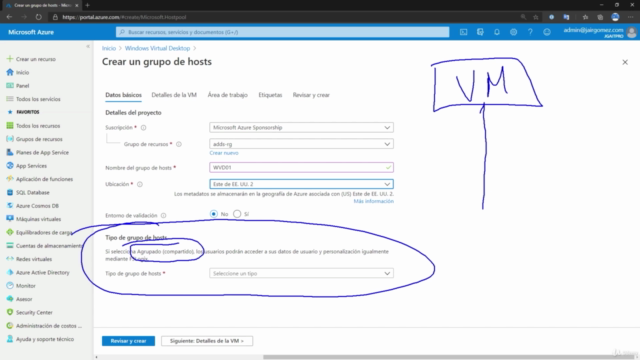640x360 pixels.
Task: Click Todos los recursos grid icon
Action: coord(10,126)
